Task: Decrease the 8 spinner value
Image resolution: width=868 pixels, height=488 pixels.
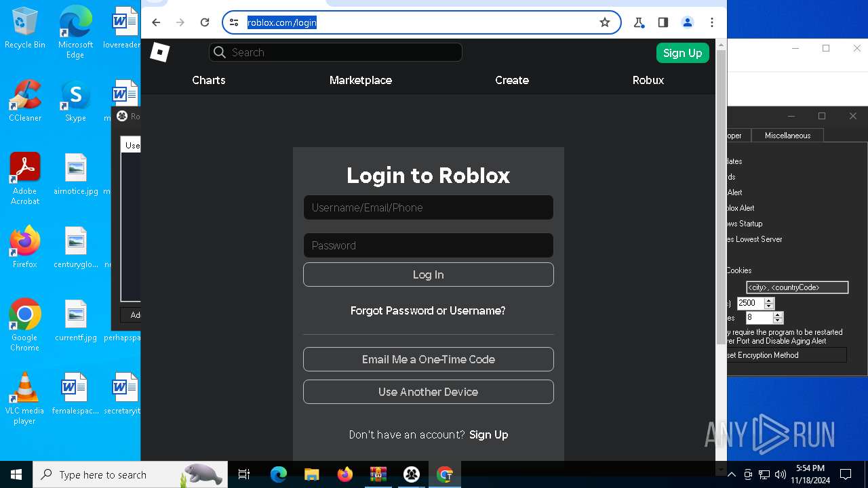Action: pyautogui.click(x=778, y=321)
